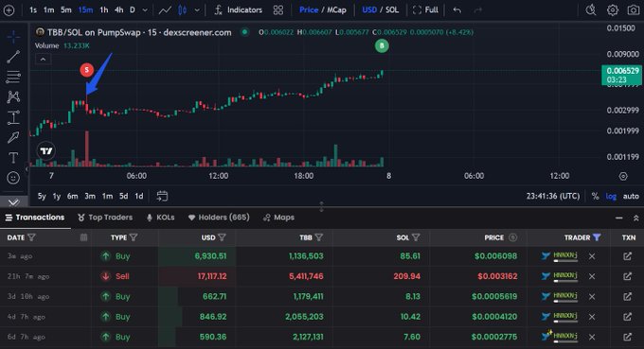Set chart range to 1d
This screenshot has width=644, height=349.
[x=139, y=196]
